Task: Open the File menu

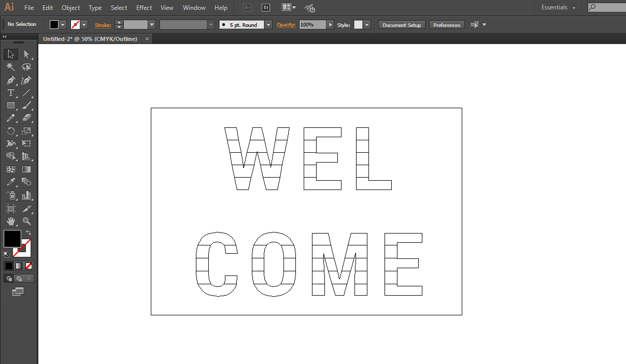Action: (x=29, y=8)
